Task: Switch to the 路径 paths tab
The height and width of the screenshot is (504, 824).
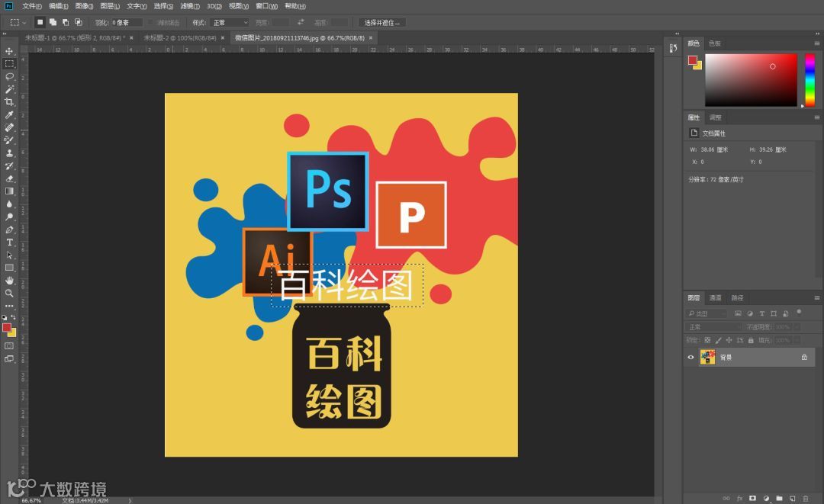Action: [737, 297]
